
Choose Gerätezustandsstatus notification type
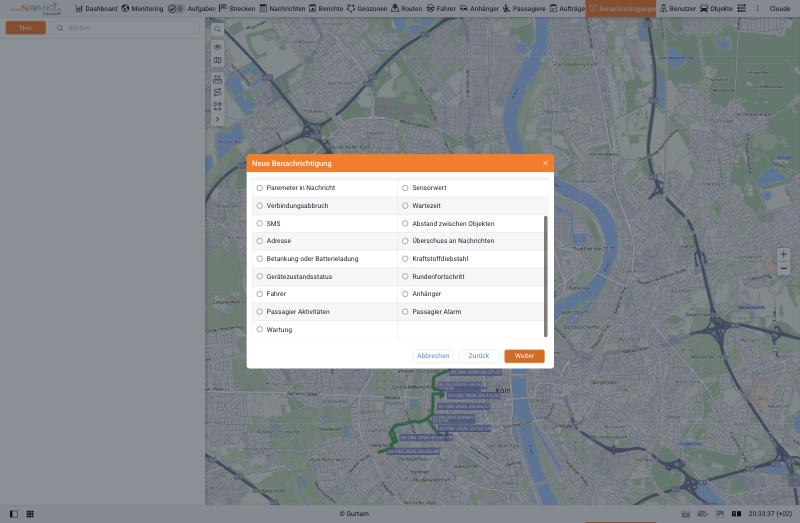260,277
